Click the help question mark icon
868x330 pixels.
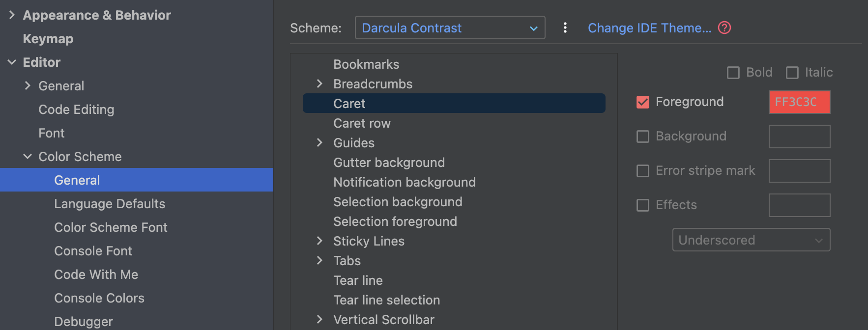pos(724,27)
